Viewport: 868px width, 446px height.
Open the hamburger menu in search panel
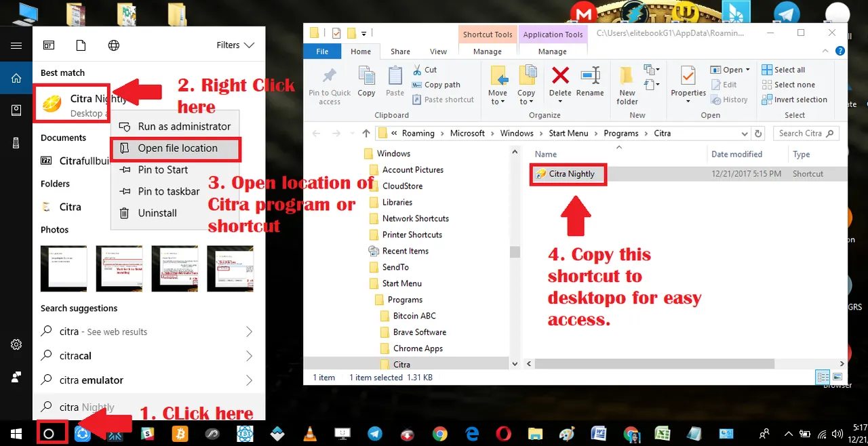tap(16, 45)
